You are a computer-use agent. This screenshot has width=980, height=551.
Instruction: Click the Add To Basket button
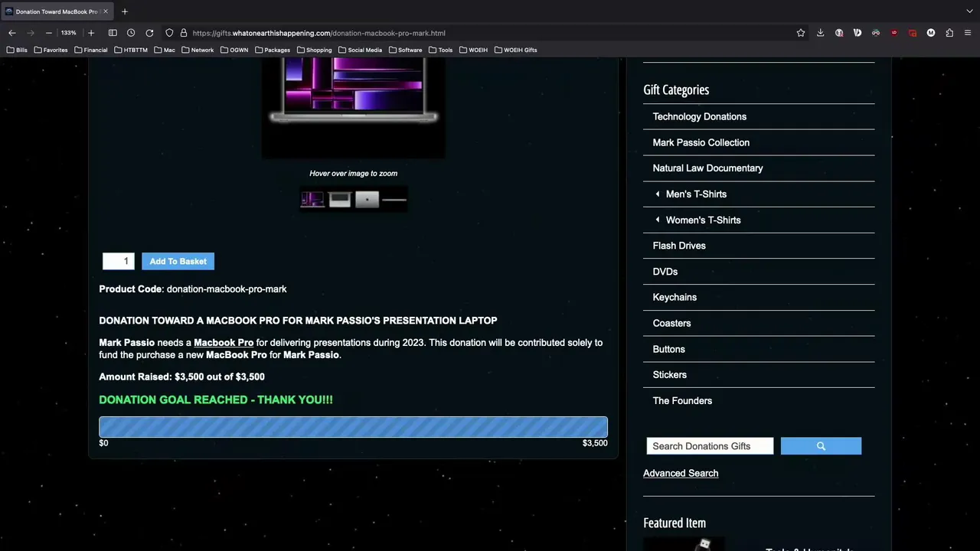(x=178, y=262)
